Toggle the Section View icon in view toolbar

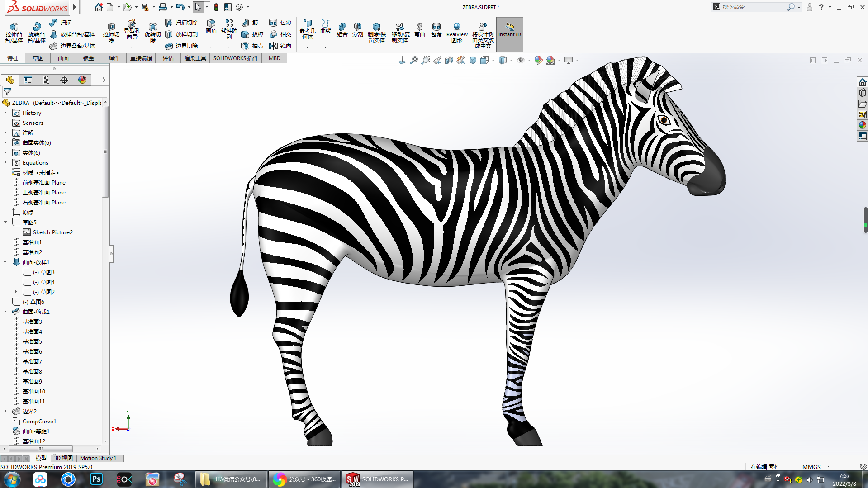coord(449,60)
